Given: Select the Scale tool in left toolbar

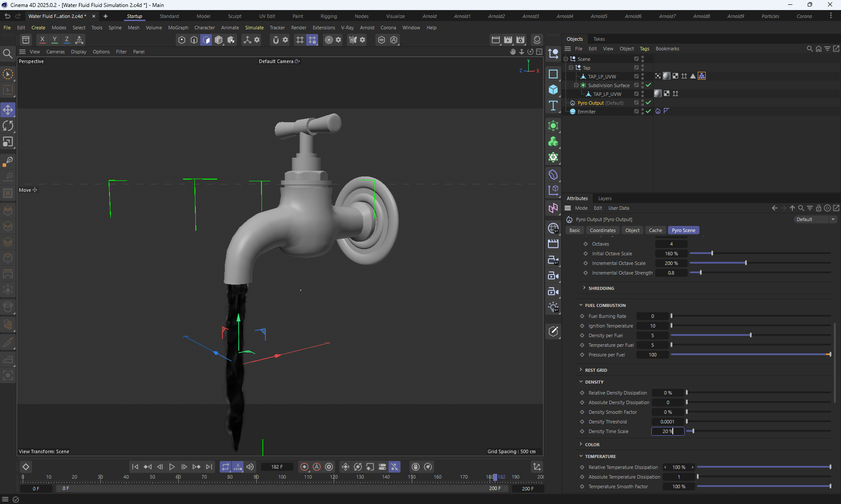Looking at the screenshot, I should point(8,142).
